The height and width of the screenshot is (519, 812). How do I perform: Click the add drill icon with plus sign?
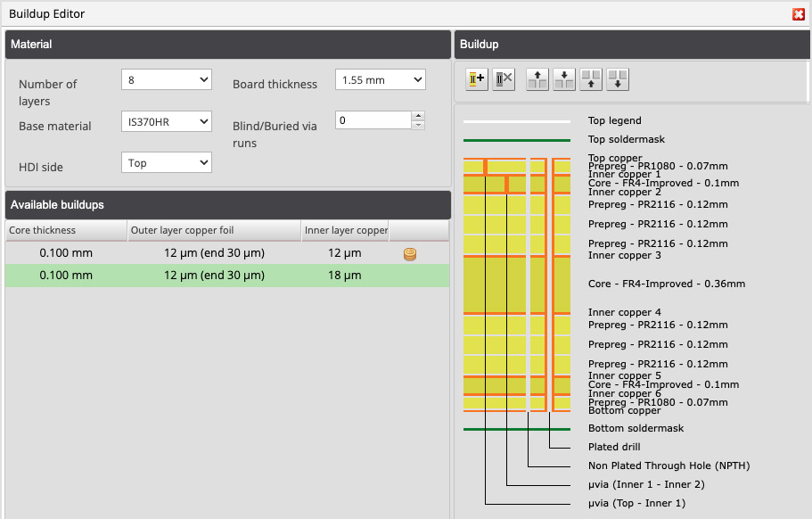(x=476, y=79)
